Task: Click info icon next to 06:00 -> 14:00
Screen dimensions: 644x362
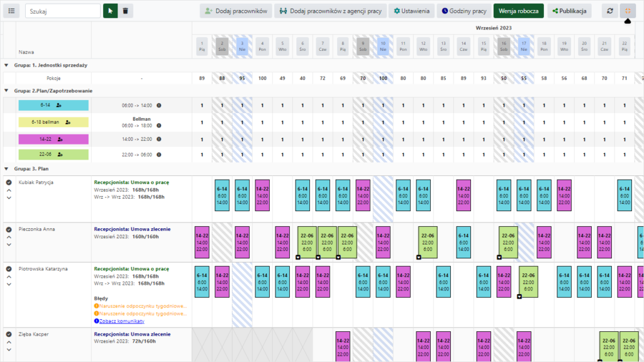Action: click(x=158, y=106)
